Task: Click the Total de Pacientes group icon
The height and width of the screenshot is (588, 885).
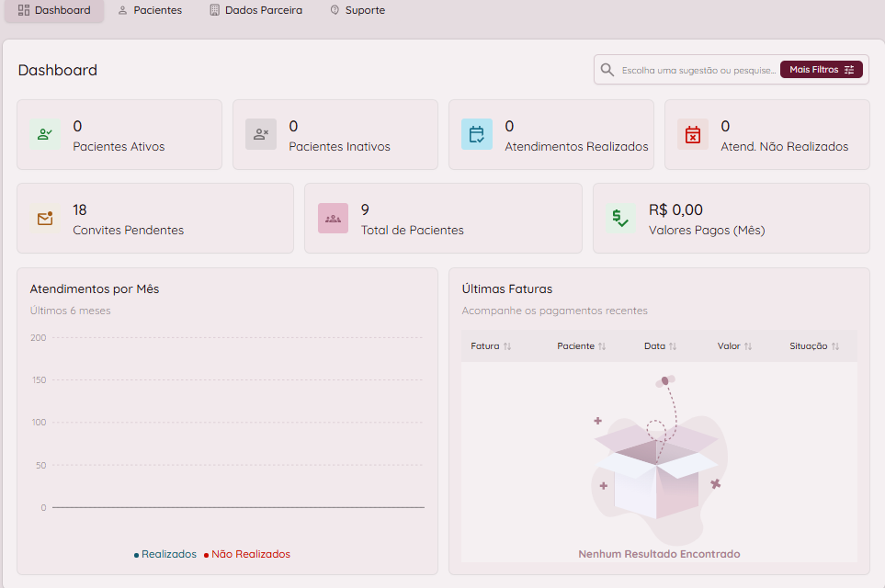Action: pos(333,219)
